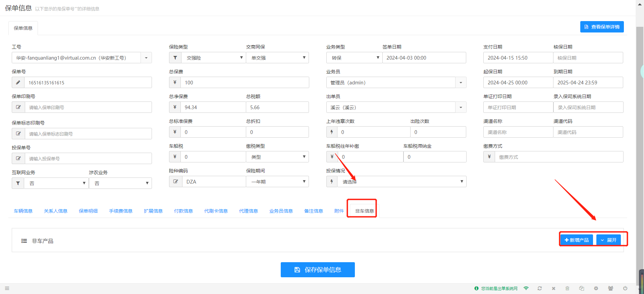Switch to 手续费信息 tab

(121, 211)
